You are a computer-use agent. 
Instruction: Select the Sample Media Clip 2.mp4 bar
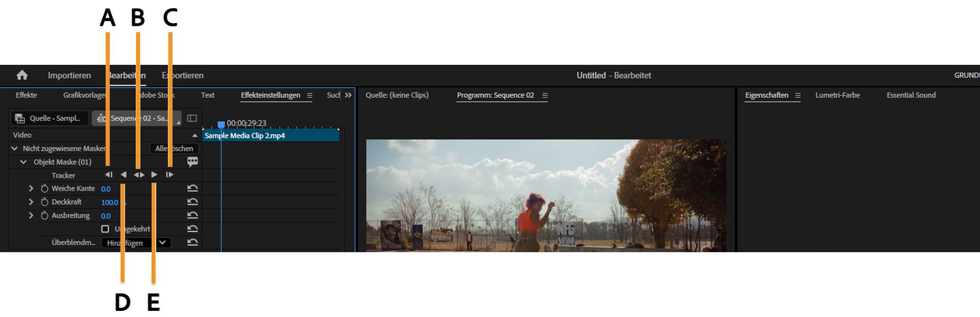click(x=271, y=135)
